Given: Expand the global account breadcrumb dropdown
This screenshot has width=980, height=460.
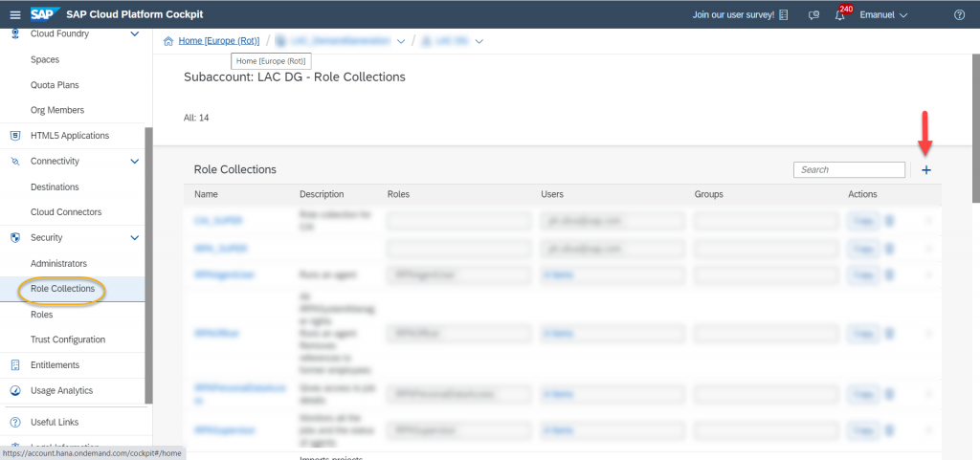Looking at the screenshot, I should tap(401, 41).
